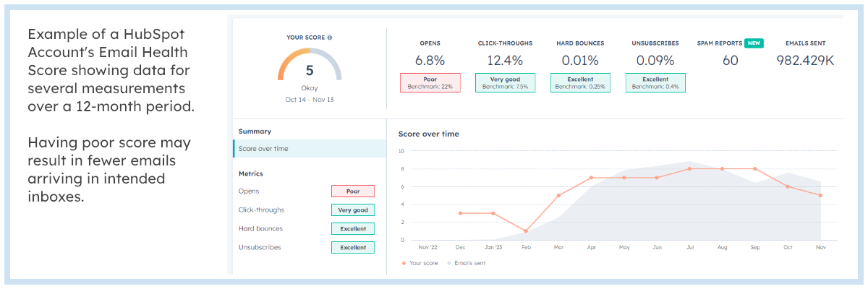Click Excellent benchmark box under Unsubscribes
Screen dimensions: 868x289
[655, 82]
